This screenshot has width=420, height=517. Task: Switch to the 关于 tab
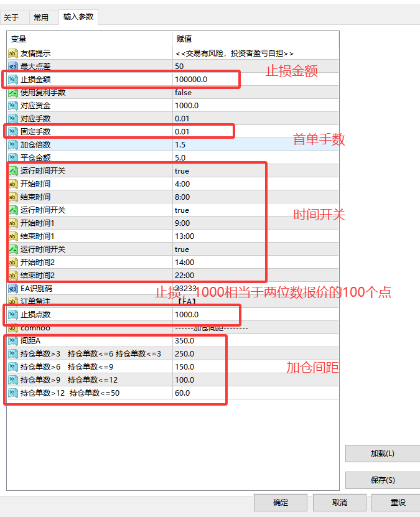coord(14,17)
